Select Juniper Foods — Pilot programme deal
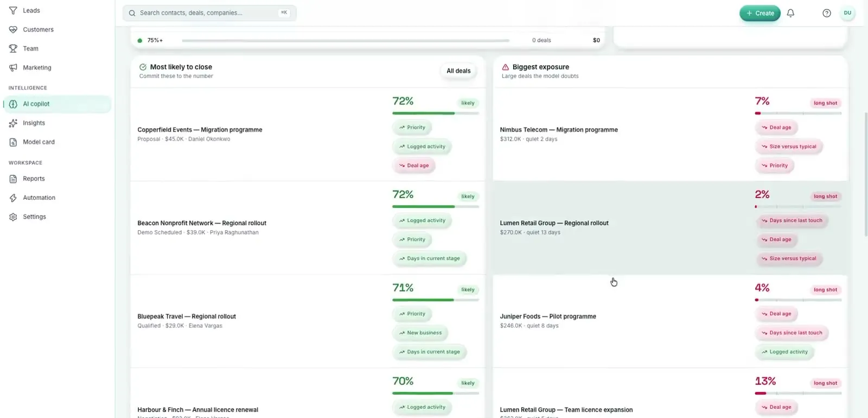 (670, 321)
